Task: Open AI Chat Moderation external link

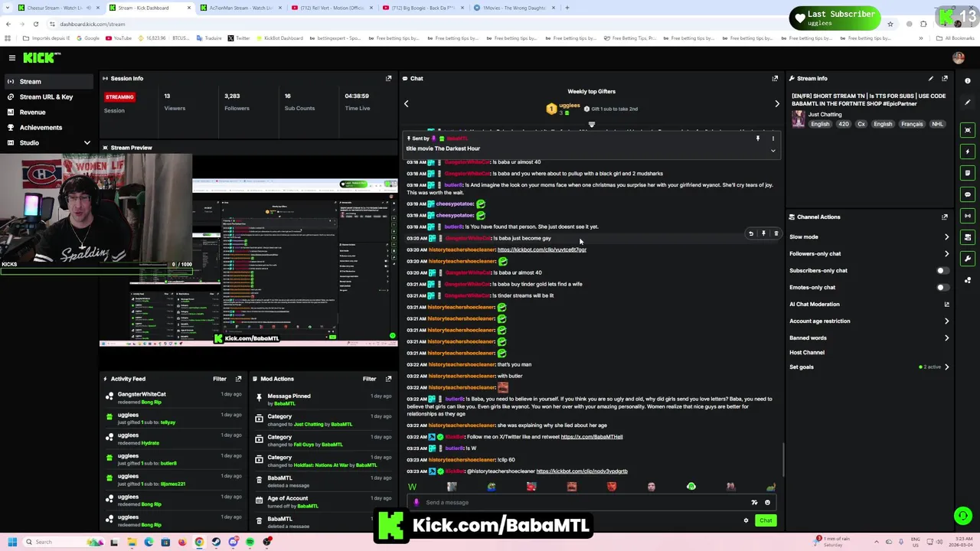Action: tap(946, 304)
